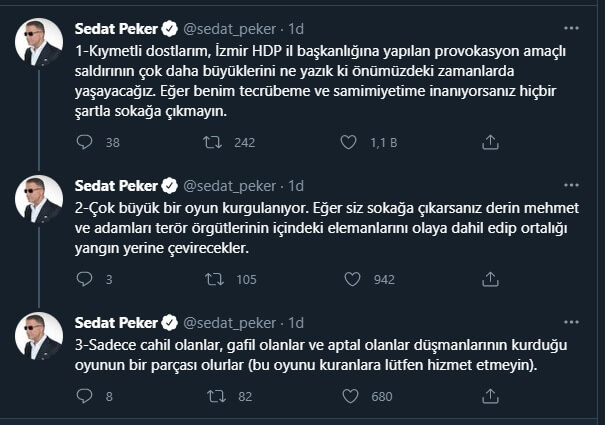Open more options menu on third tweet

coord(570,322)
